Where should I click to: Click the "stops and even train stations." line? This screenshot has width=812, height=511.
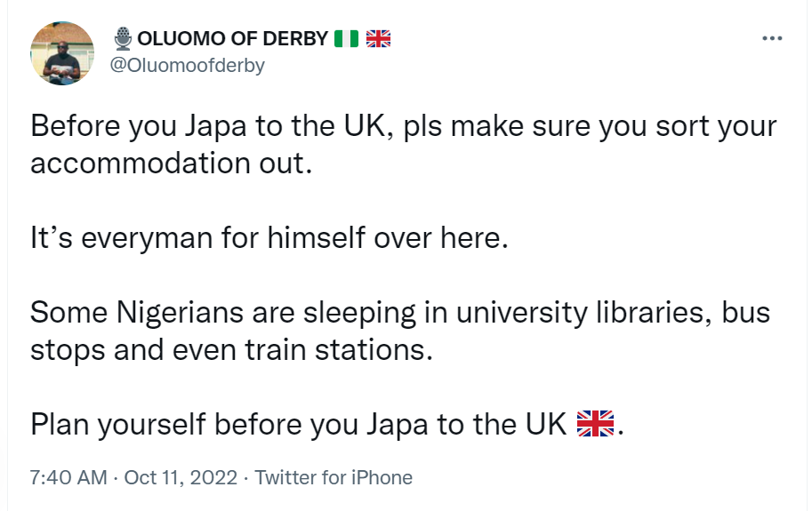[231, 350]
